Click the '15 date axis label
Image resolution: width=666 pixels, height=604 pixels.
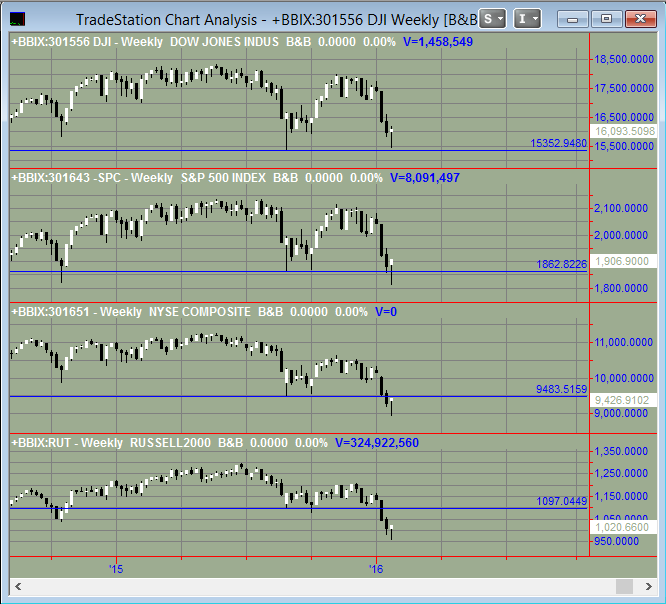[x=116, y=569]
